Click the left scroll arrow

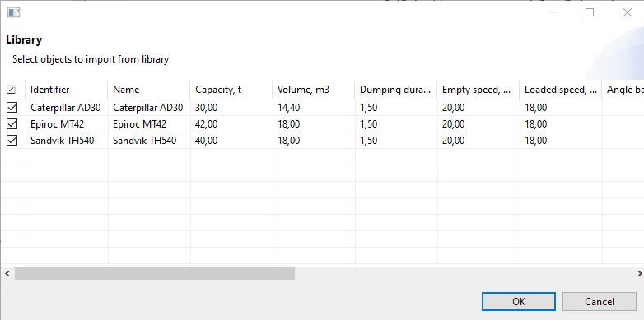(x=7, y=273)
